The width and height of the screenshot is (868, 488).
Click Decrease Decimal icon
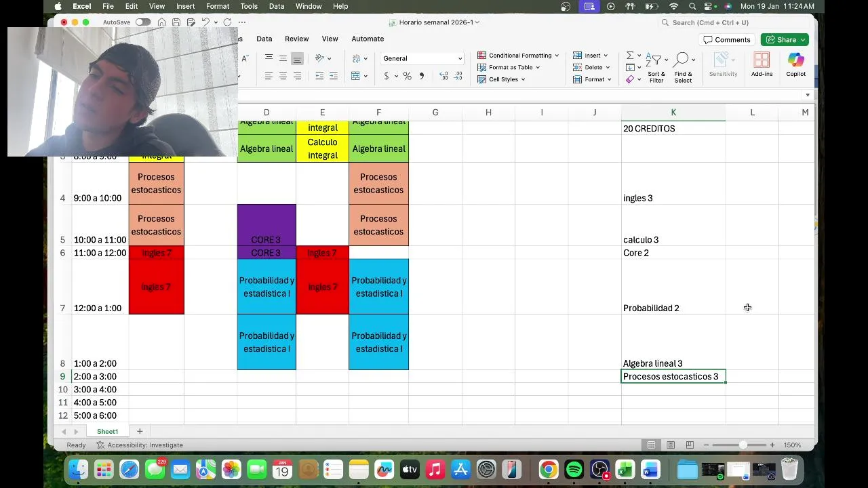click(458, 76)
